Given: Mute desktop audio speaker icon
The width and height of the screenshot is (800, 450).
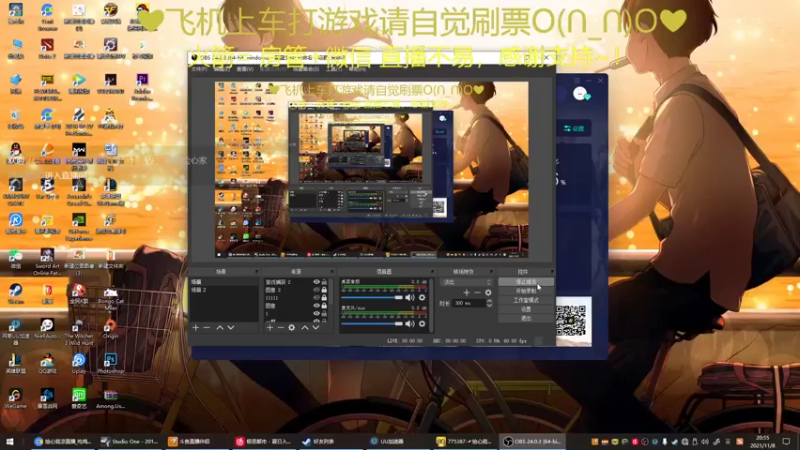Looking at the screenshot, I should click(x=410, y=297).
